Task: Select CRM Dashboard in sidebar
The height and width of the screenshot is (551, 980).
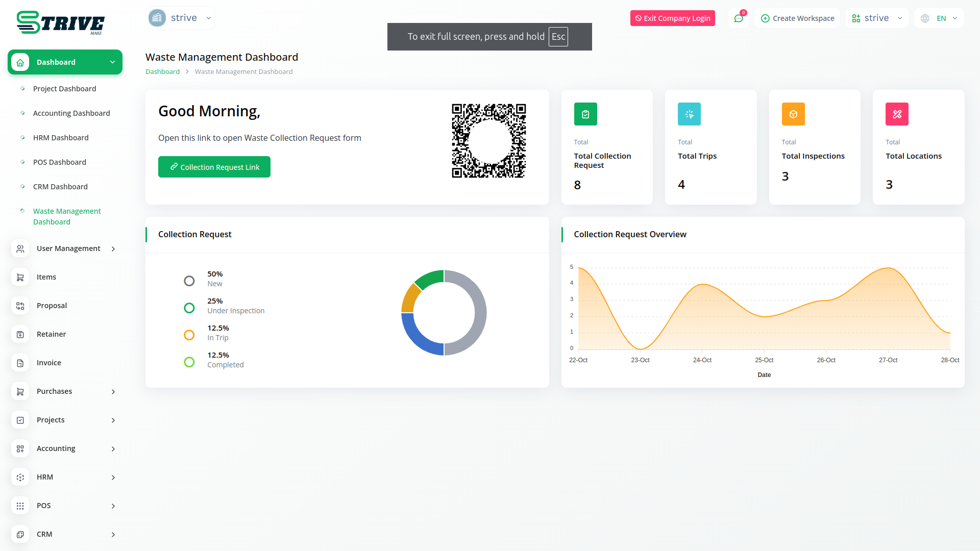Action: pyautogui.click(x=60, y=187)
